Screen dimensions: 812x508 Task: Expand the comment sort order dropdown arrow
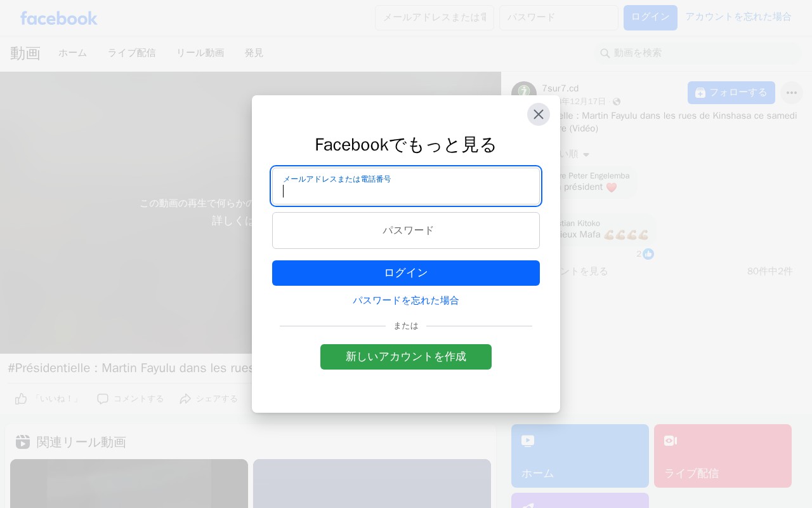[586, 154]
